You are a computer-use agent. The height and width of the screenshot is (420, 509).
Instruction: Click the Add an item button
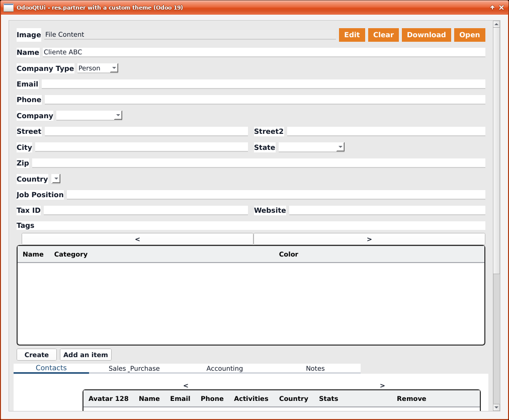point(86,355)
